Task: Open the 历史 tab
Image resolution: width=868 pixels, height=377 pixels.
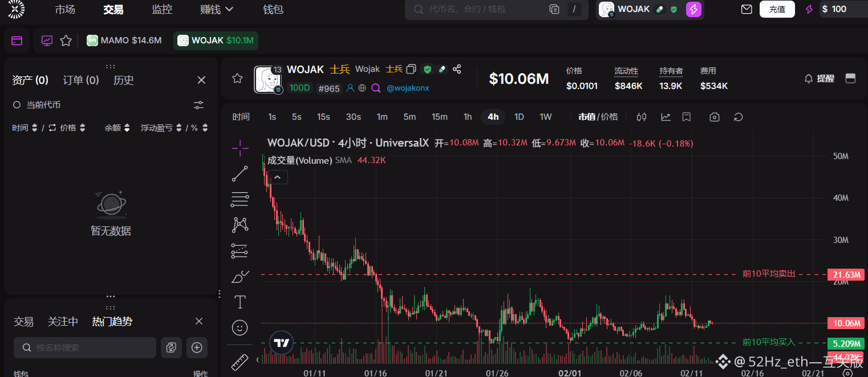Action: coord(124,80)
